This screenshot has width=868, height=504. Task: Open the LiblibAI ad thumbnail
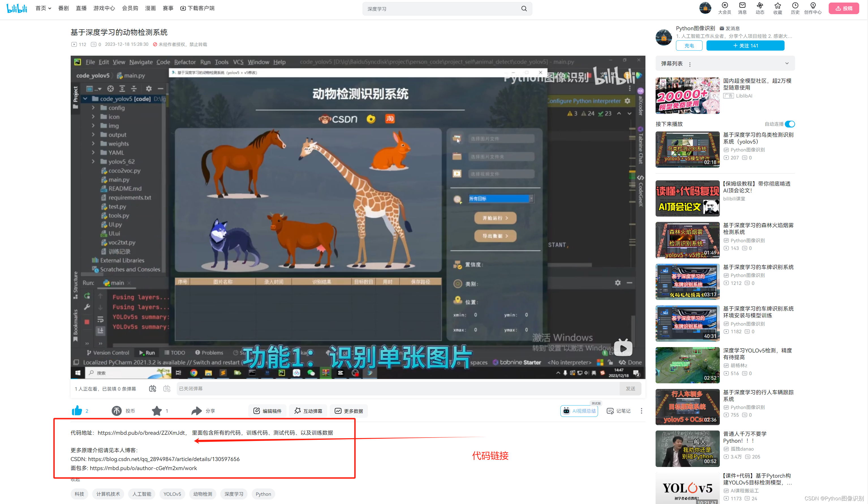click(688, 95)
